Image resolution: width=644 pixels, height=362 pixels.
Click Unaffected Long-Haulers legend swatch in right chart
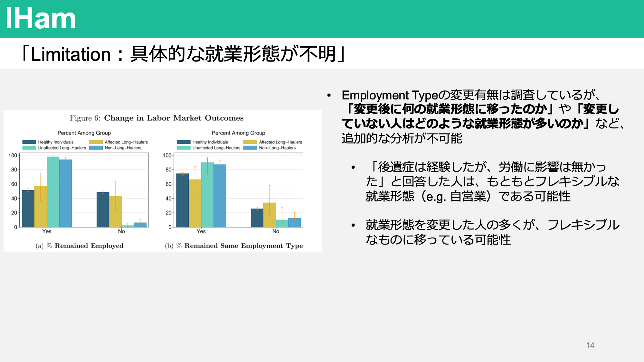click(x=184, y=148)
